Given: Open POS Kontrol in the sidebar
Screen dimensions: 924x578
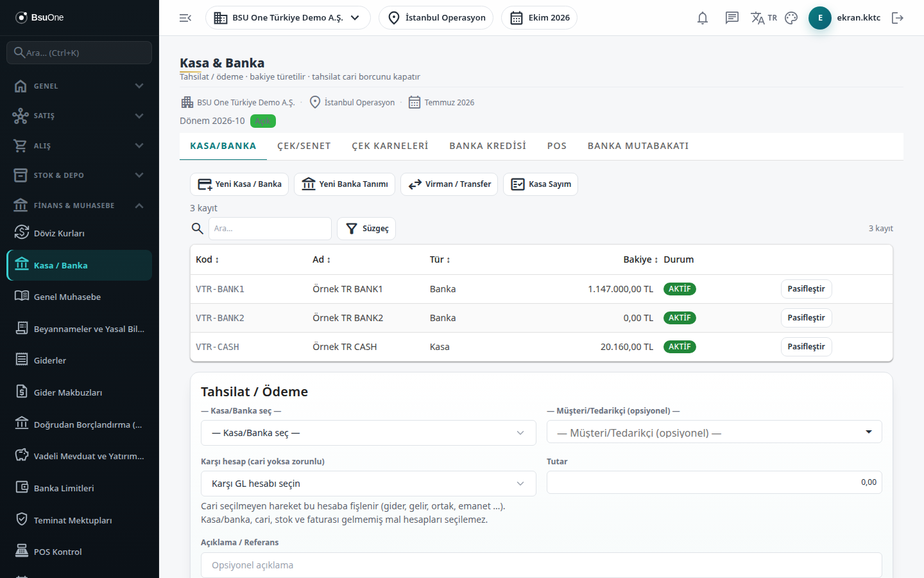Looking at the screenshot, I should (80, 552).
